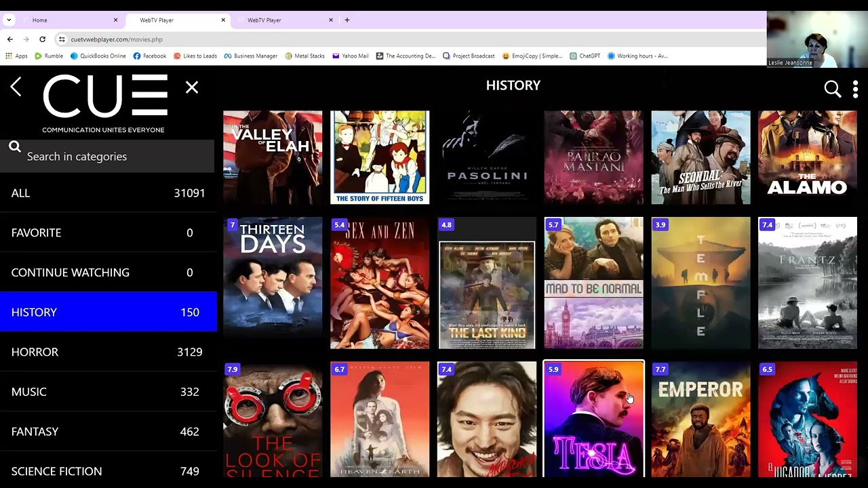Select the CONTINUE WATCHING category

(x=108, y=272)
